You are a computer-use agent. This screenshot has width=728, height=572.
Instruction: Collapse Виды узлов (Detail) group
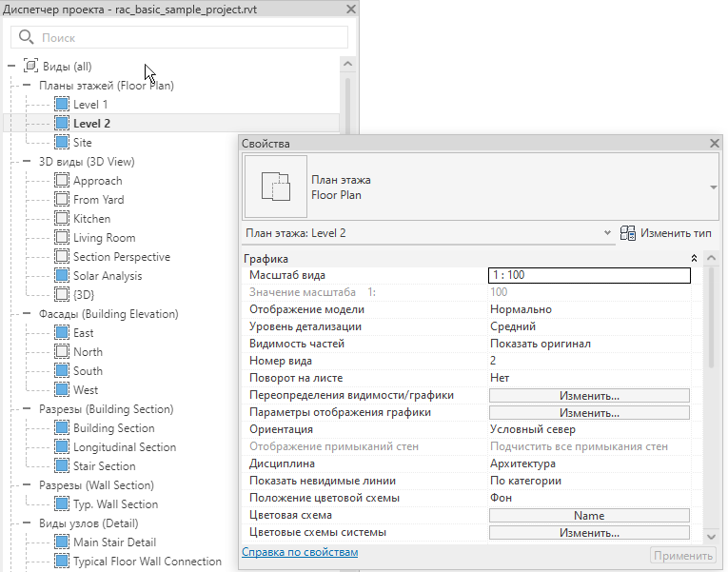[27, 523]
